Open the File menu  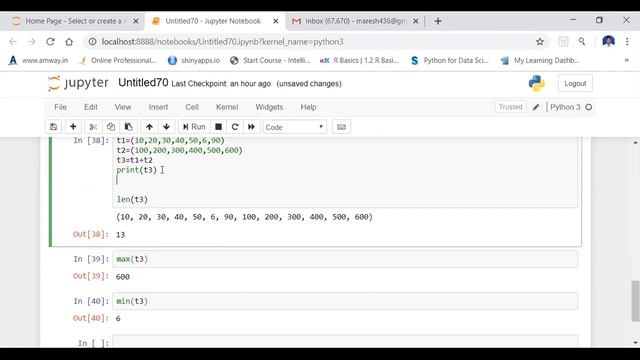click(60, 107)
